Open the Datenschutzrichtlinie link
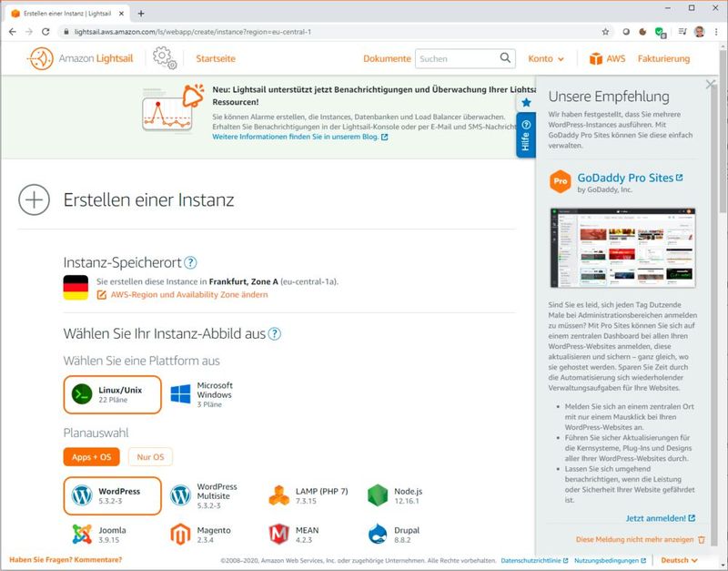This screenshot has width=728, height=571. point(534,561)
